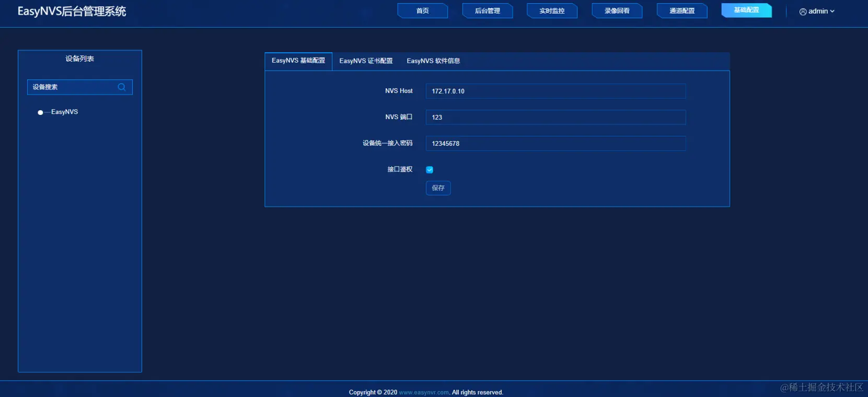Switch to EasyNVS 软件信息 tab
Screen dimensions: 868x397
433,61
